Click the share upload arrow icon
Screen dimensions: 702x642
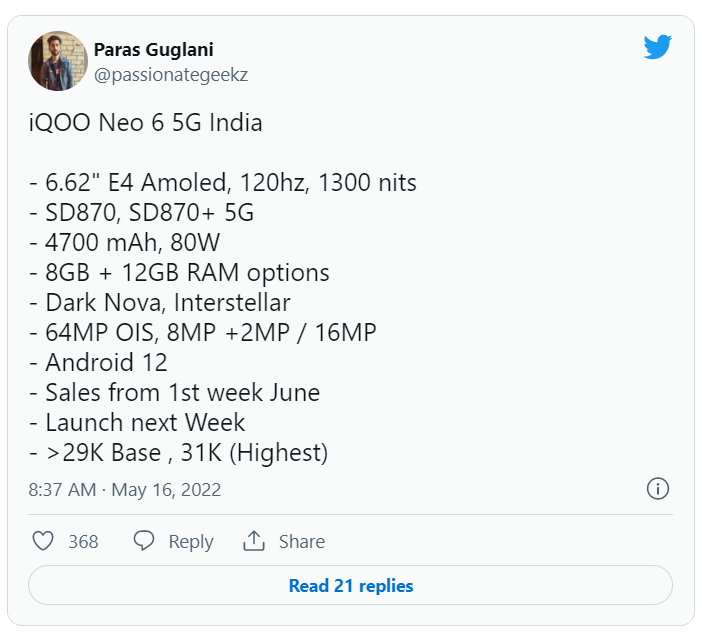point(254,541)
